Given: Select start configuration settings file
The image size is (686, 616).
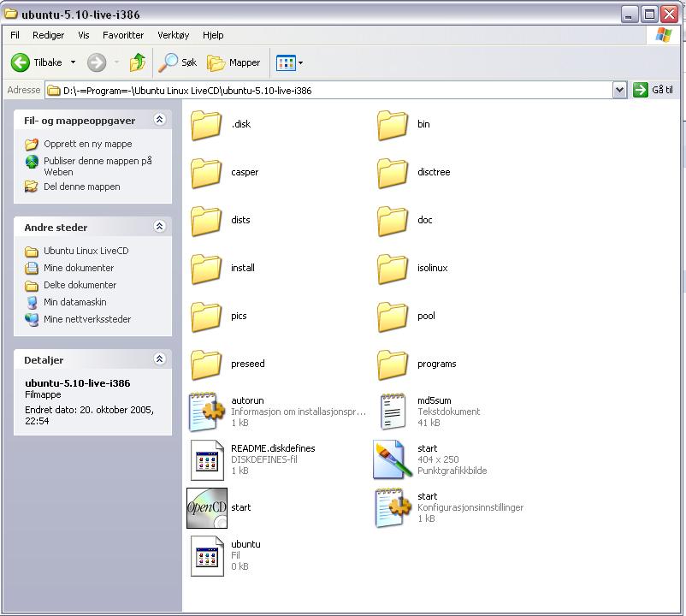Looking at the screenshot, I should tap(449, 507).
